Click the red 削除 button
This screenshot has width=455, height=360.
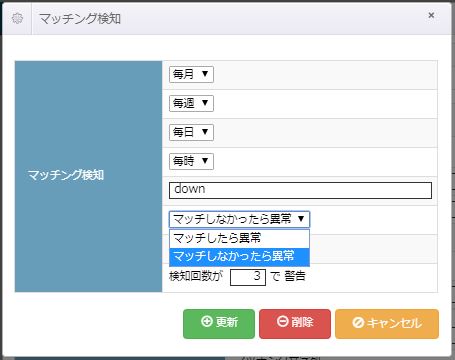pyautogui.click(x=295, y=324)
